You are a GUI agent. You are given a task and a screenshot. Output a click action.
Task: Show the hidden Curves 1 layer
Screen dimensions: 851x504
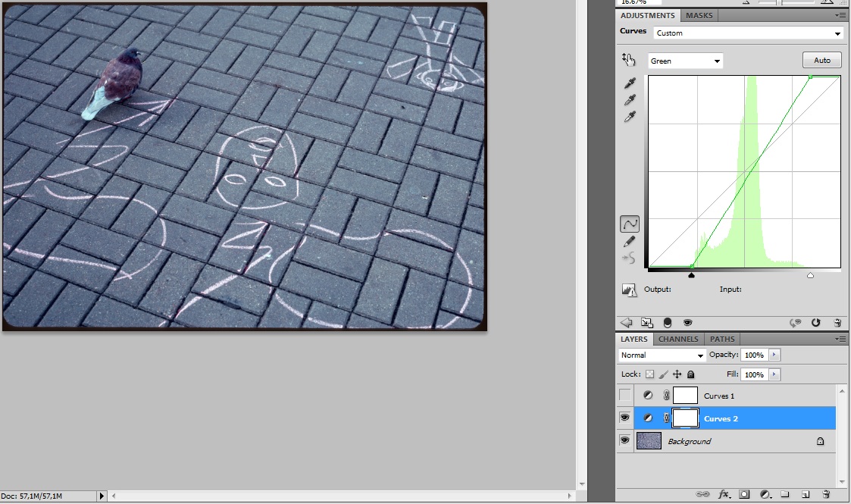pos(625,396)
